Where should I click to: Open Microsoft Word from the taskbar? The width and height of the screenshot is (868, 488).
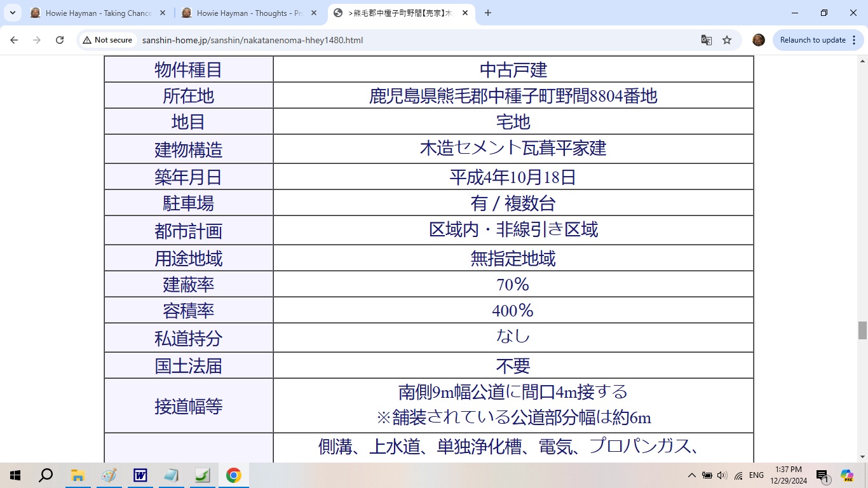140,475
